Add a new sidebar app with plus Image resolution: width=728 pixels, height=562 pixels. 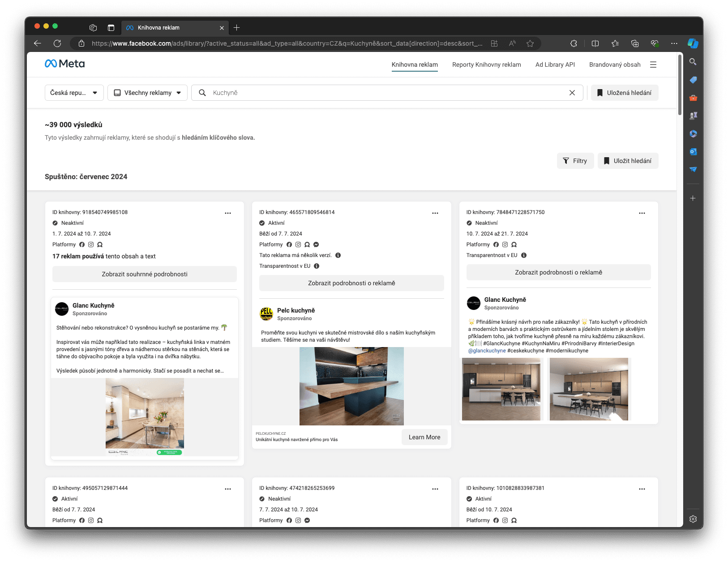pyautogui.click(x=693, y=198)
